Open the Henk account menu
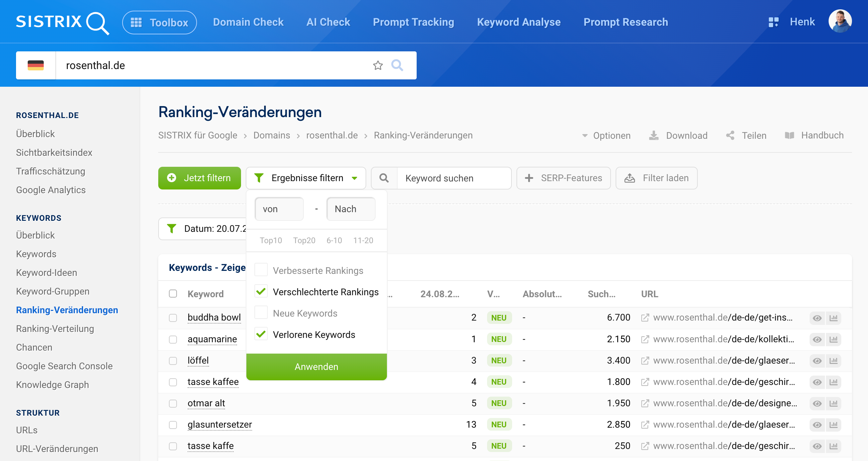This screenshot has height=461, width=868. click(x=802, y=22)
